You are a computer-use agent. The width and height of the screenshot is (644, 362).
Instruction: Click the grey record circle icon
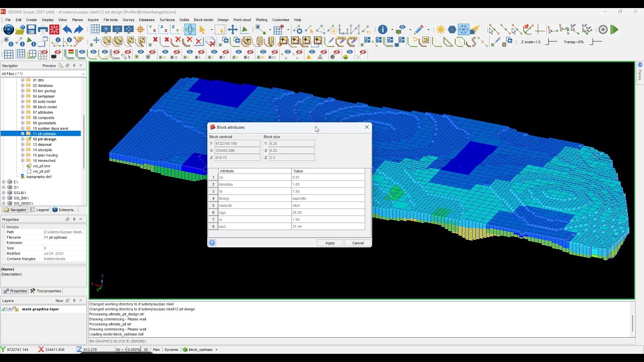point(603,30)
